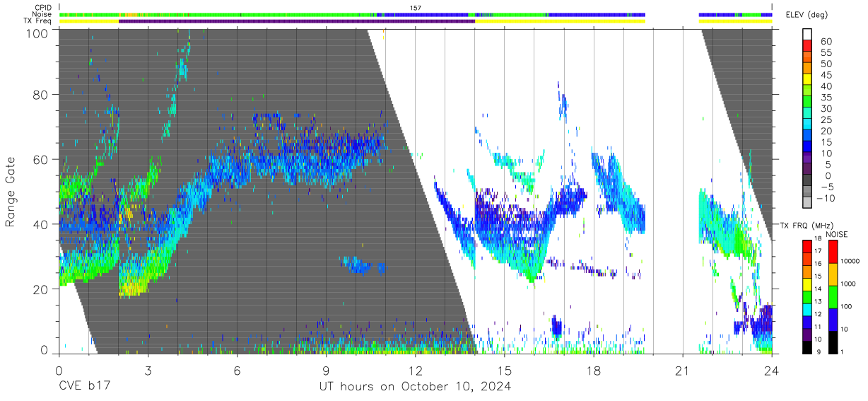The height and width of the screenshot is (401, 868).
Task: Click the 1 label on NOISE scale
Action: 843,351
